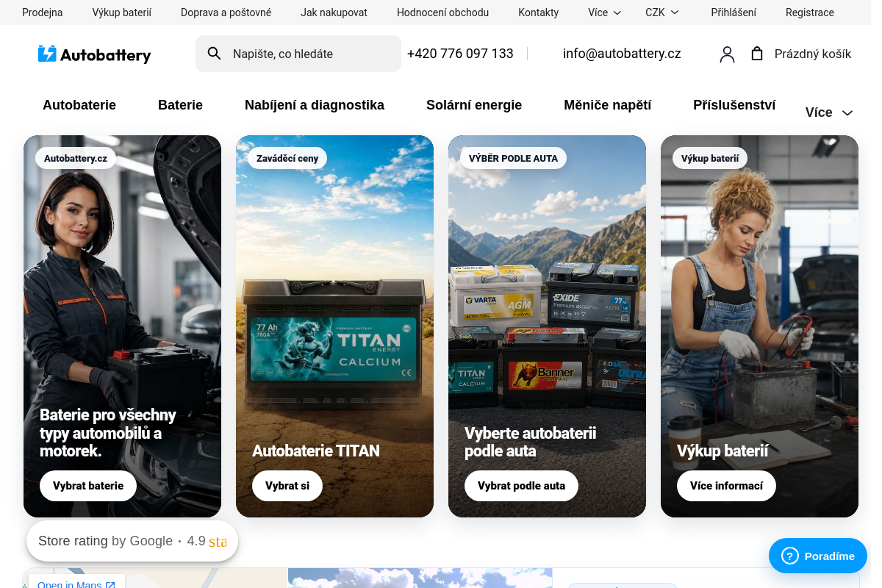Open the CZK currency dropdown
Viewport: 882px width, 588px height.
pyautogui.click(x=662, y=12)
